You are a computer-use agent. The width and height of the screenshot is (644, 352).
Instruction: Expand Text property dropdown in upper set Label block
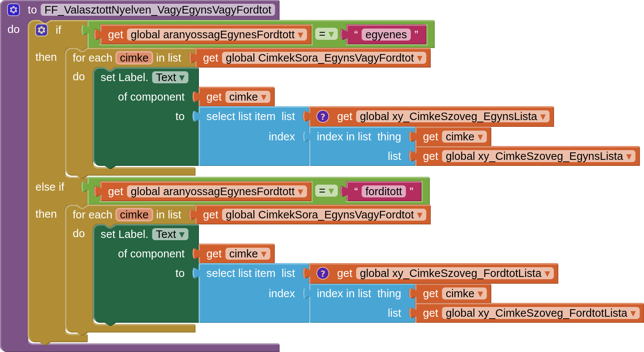[170, 78]
